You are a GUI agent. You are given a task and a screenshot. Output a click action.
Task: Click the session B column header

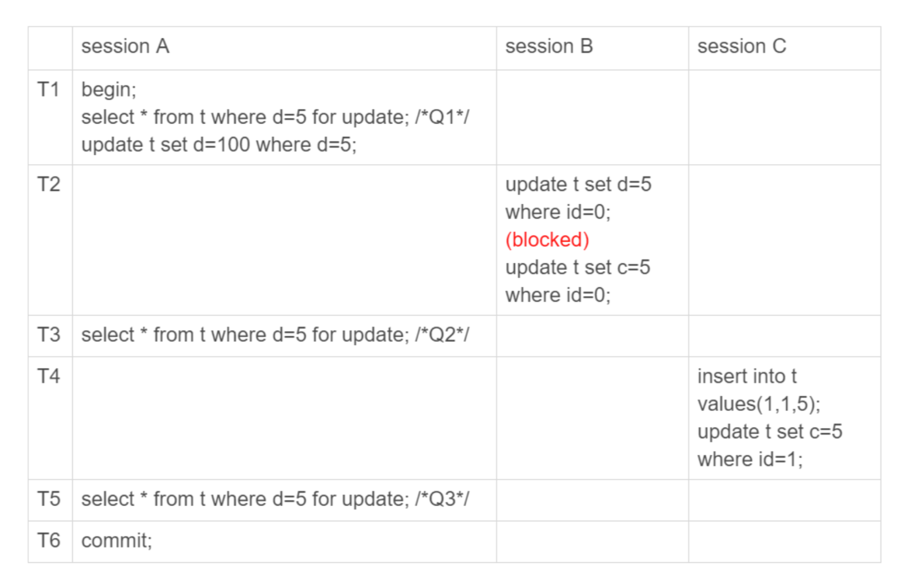(x=549, y=46)
